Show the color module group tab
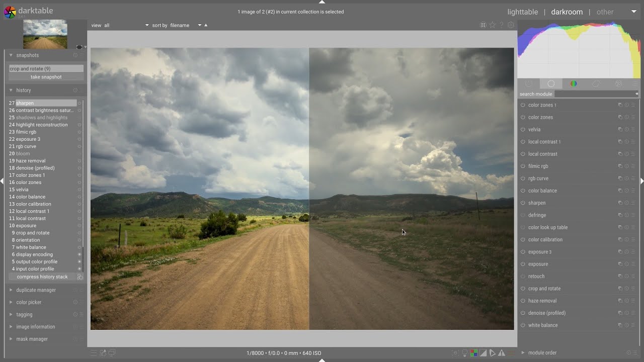This screenshot has height=362, width=644. point(574,84)
